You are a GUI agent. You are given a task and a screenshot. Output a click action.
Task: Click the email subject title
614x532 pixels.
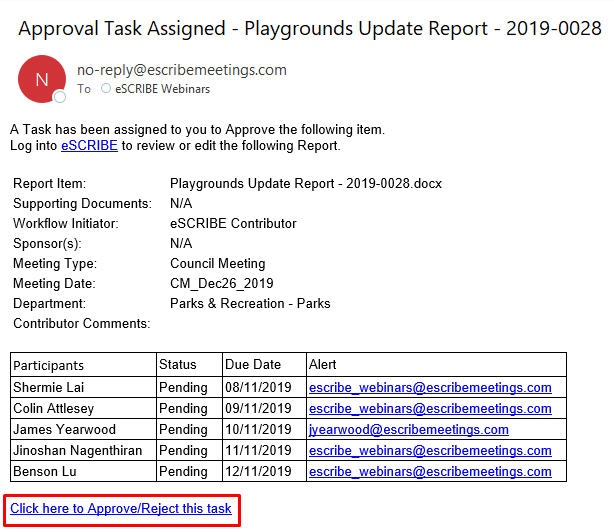(310, 29)
